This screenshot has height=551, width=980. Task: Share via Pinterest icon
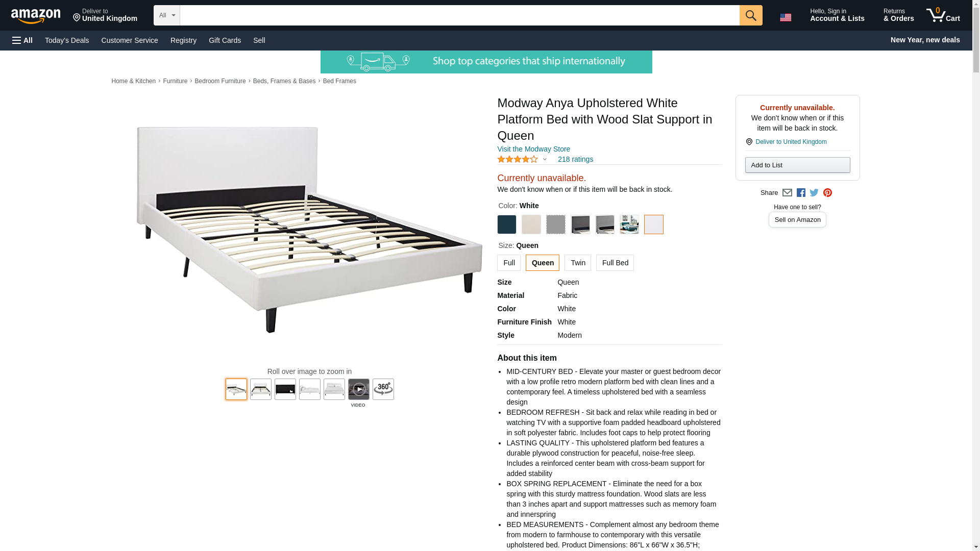click(827, 193)
